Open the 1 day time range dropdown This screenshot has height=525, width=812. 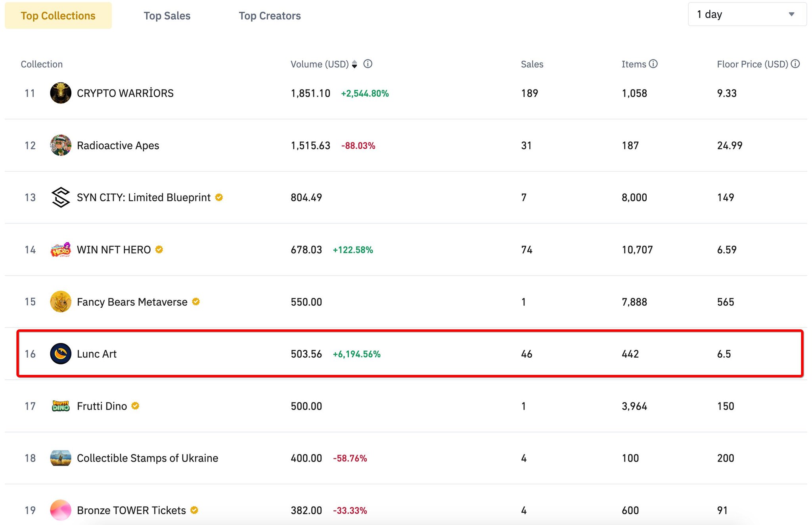click(747, 15)
